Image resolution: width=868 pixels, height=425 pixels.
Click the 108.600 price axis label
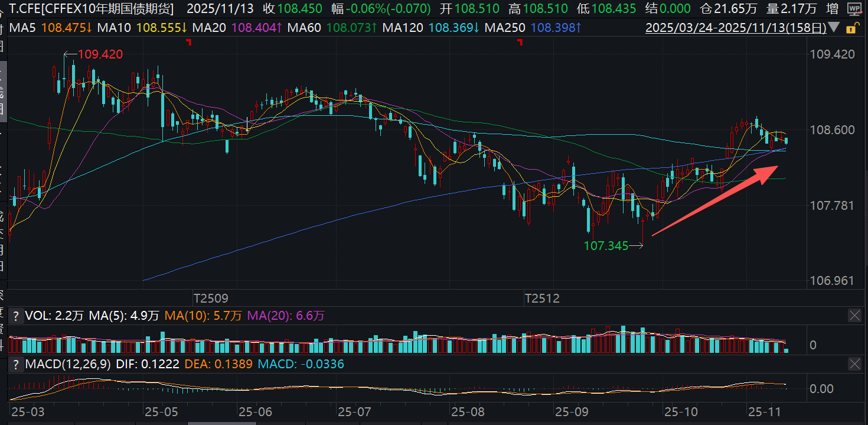click(833, 129)
